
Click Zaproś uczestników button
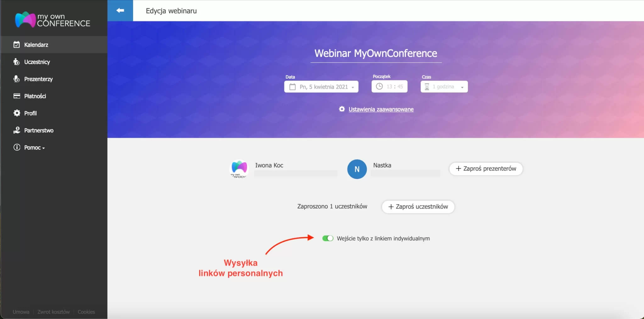coord(418,207)
